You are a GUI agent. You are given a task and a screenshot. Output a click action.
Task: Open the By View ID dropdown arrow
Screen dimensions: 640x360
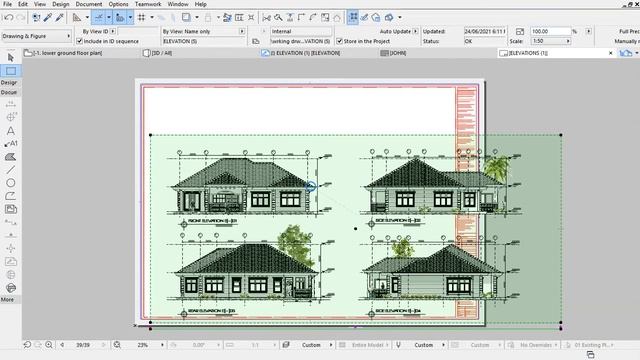point(113,31)
